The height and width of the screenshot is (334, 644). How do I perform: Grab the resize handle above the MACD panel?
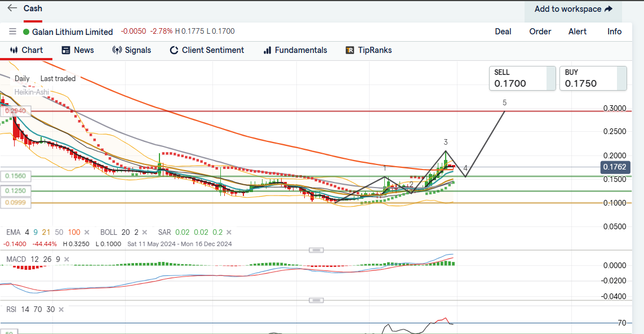point(317,250)
